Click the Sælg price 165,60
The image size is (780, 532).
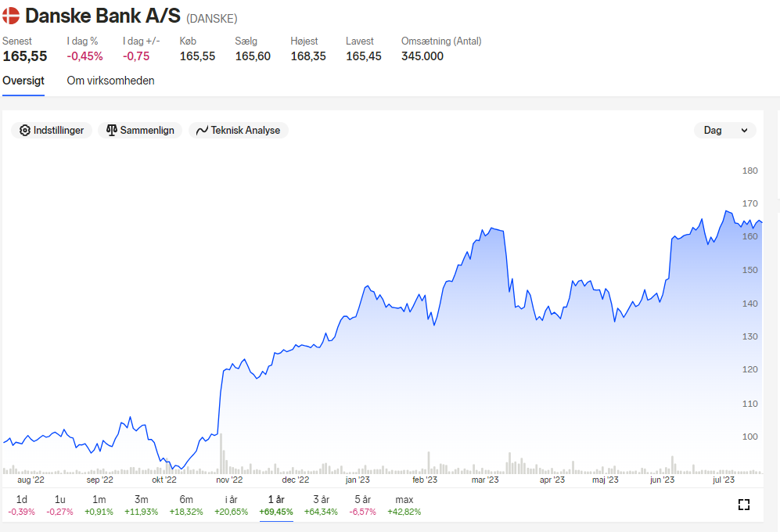point(253,56)
